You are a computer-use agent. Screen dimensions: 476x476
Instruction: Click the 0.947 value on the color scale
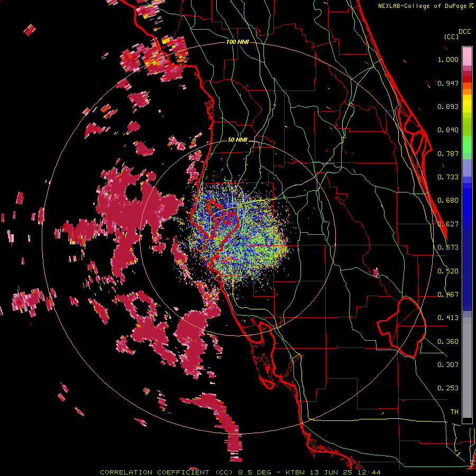[448, 83]
